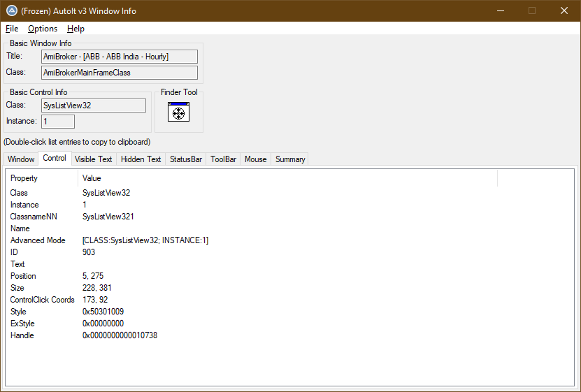Select the ExStyle value 0x00000000
This screenshot has width=581, height=392.
click(103, 323)
